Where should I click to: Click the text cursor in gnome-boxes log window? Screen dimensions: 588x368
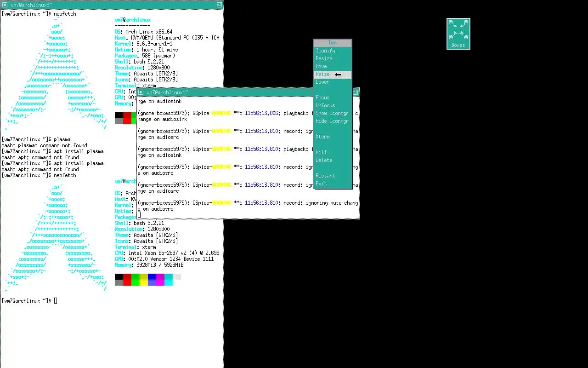(139, 215)
